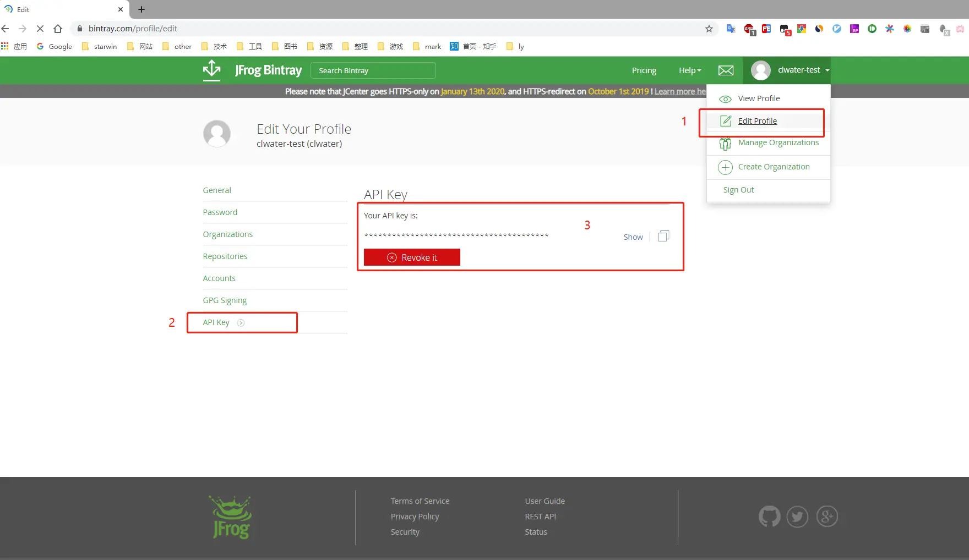Click the browser address bar URL
969x560 pixels.
(133, 29)
